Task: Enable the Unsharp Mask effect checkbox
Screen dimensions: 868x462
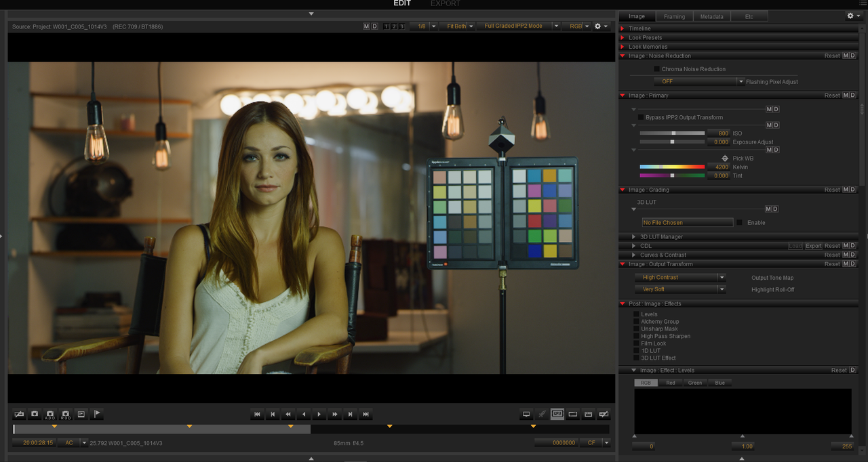Action: 636,329
